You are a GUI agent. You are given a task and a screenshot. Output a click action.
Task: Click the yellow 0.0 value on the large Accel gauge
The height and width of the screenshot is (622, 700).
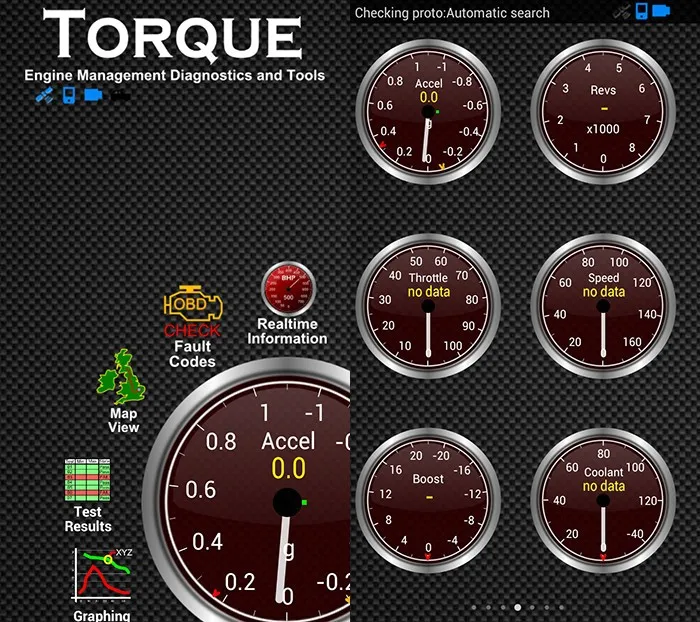(288, 468)
